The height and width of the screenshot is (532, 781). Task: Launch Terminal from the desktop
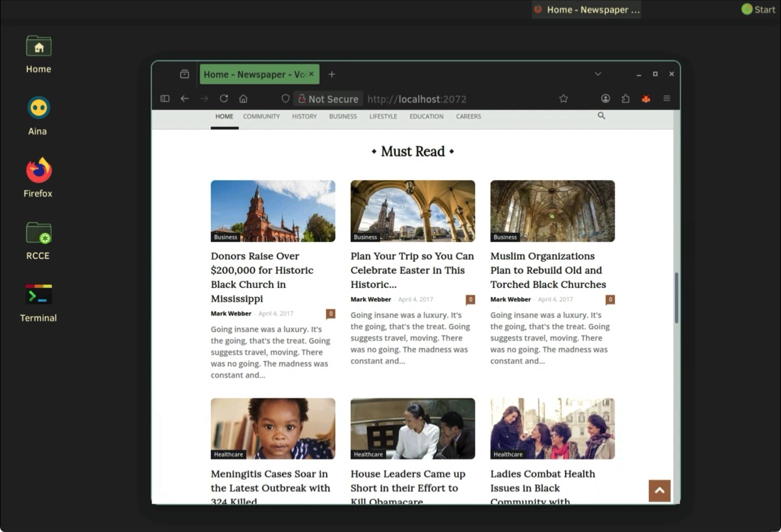[x=38, y=302]
